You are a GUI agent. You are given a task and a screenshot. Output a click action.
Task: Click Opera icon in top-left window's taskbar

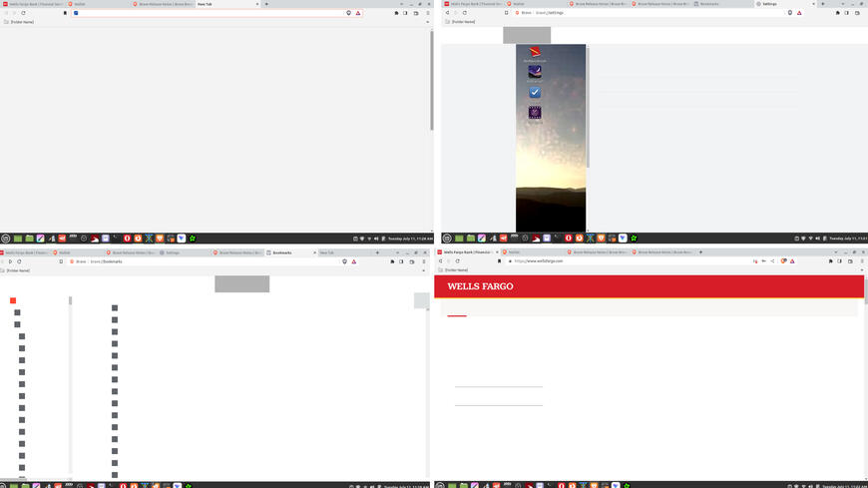[127, 239]
